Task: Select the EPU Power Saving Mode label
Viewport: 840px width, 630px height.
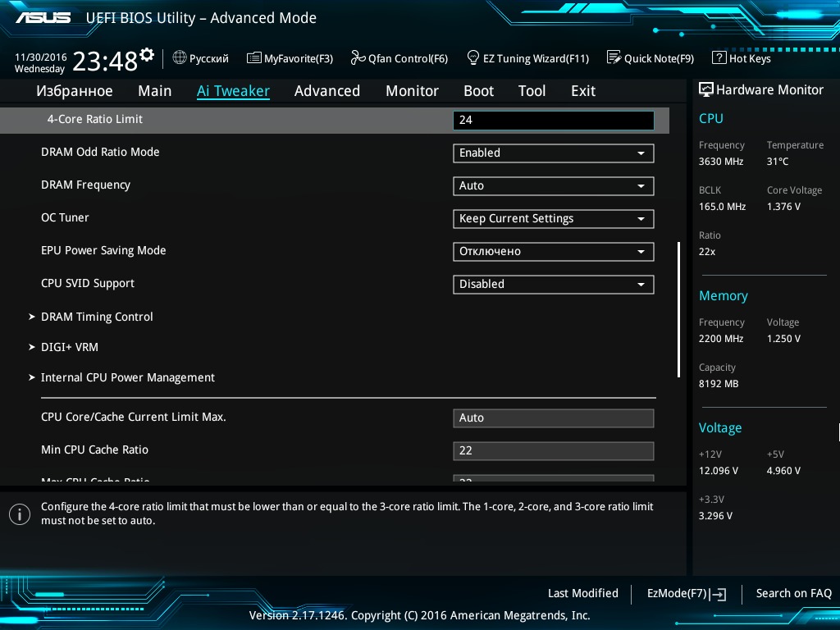Action: pyautogui.click(x=103, y=250)
